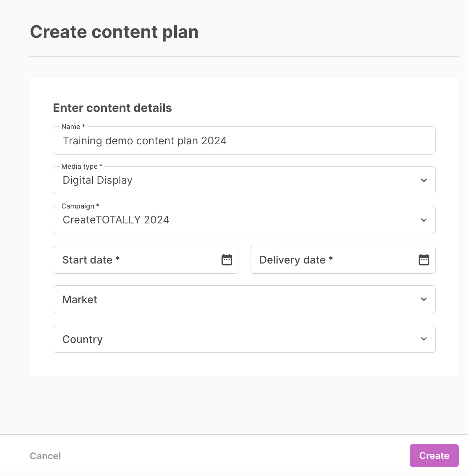This screenshot has width=468, height=476.
Task: Click the Cancel link
Action: coord(45,456)
